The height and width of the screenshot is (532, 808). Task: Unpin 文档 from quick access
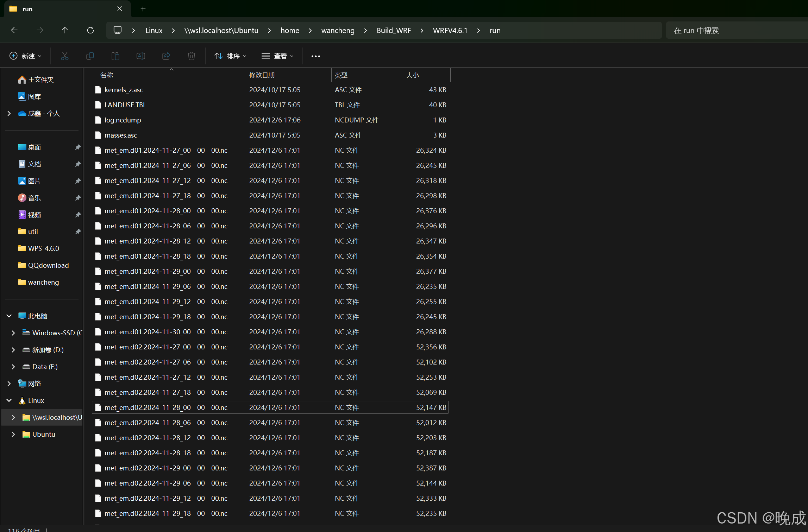coord(78,164)
